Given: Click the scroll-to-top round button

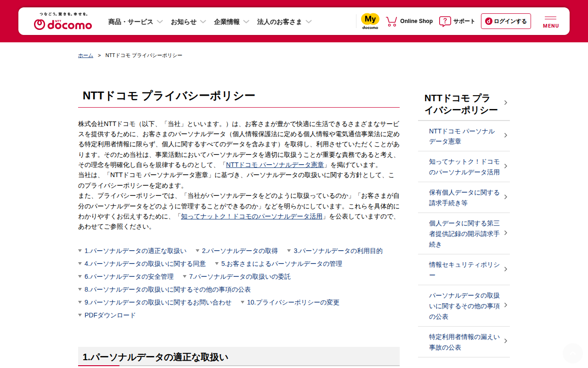Looking at the screenshot, I should pos(573,353).
